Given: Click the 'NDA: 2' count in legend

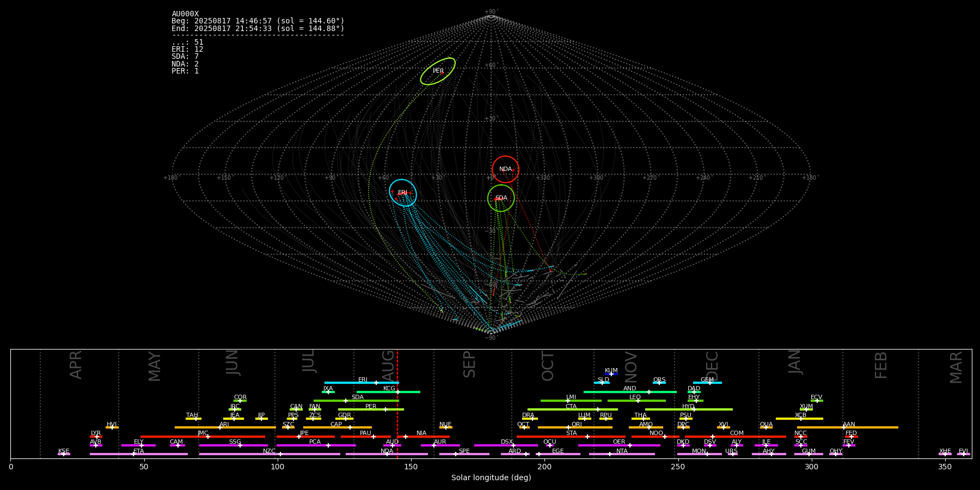Looking at the screenshot, I should (185, 64).
